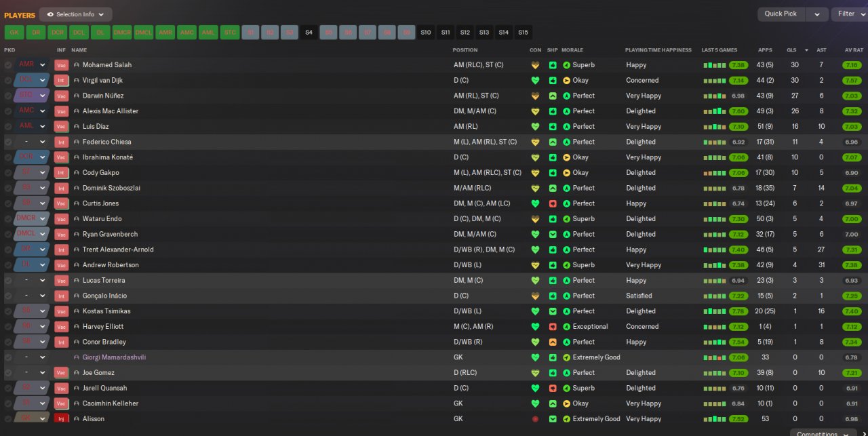Select the STC position slot button
This screenshot has height=436, width=868.
pos(230,33)
